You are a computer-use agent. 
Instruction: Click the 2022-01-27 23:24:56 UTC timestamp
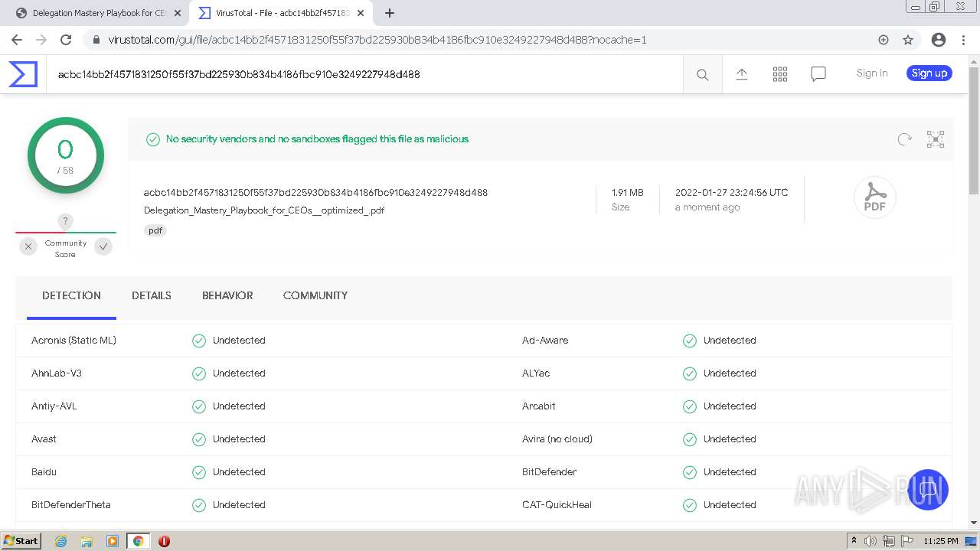point(731,193)
